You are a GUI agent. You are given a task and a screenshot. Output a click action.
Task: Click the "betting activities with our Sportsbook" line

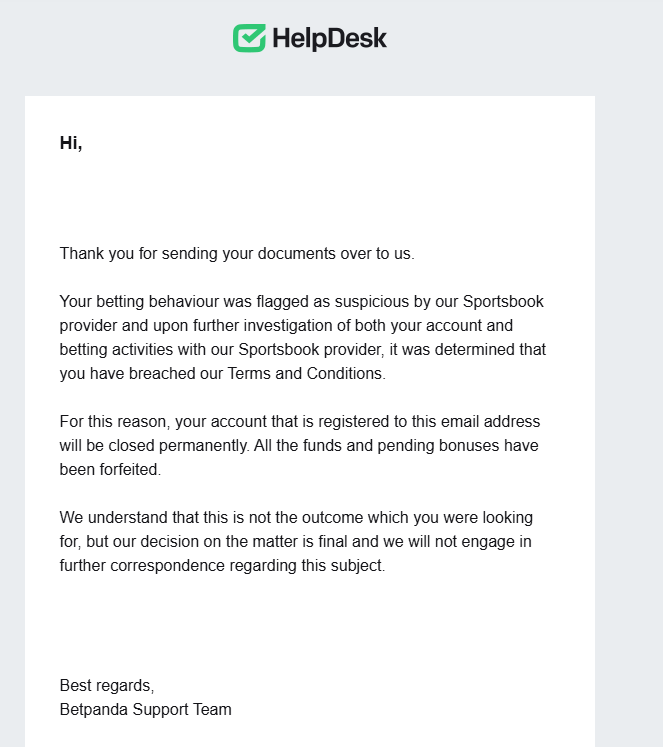tap(302, 350)
